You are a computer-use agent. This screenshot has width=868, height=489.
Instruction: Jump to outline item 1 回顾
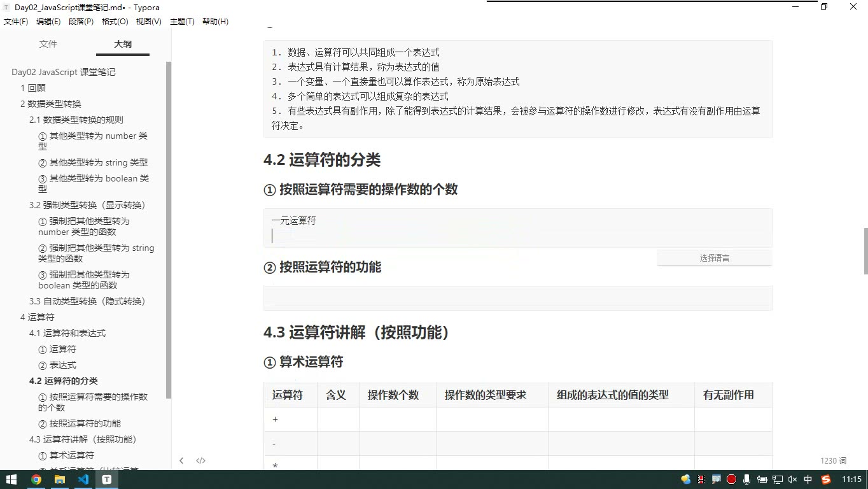pyautogui.click(x=33, y=88)
